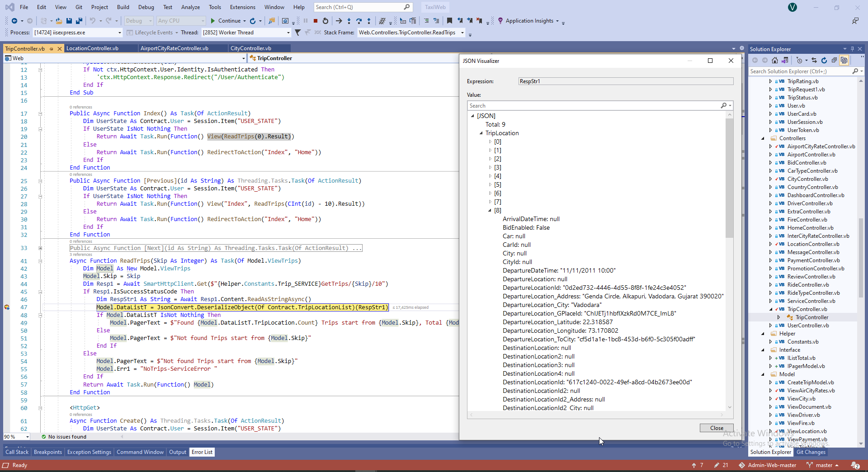
Task: Click Home icon in Solution Explorer
Action: tap(775, 60)
